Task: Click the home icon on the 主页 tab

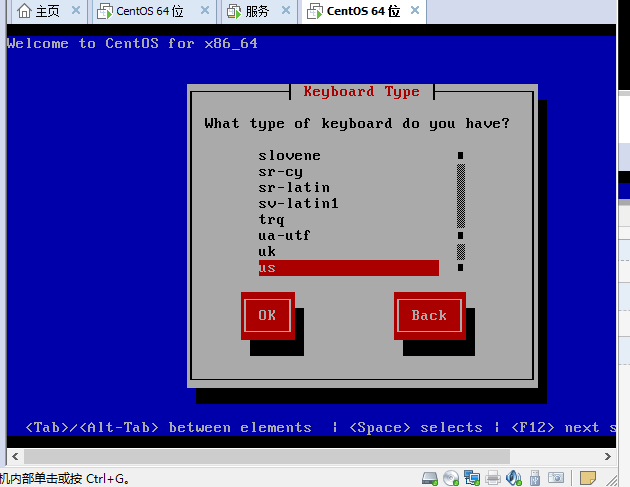Action: [x=24, y=11]
